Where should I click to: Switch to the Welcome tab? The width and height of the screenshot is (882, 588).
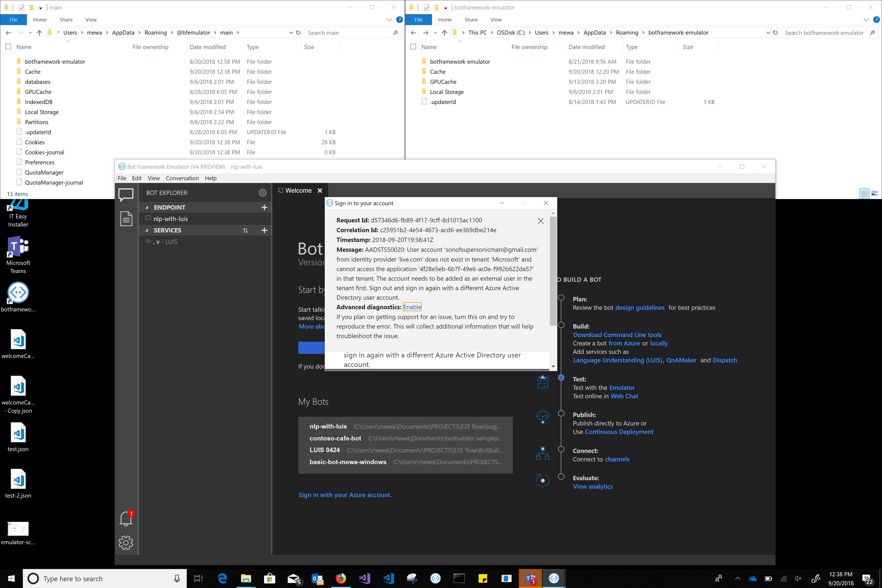299,191
